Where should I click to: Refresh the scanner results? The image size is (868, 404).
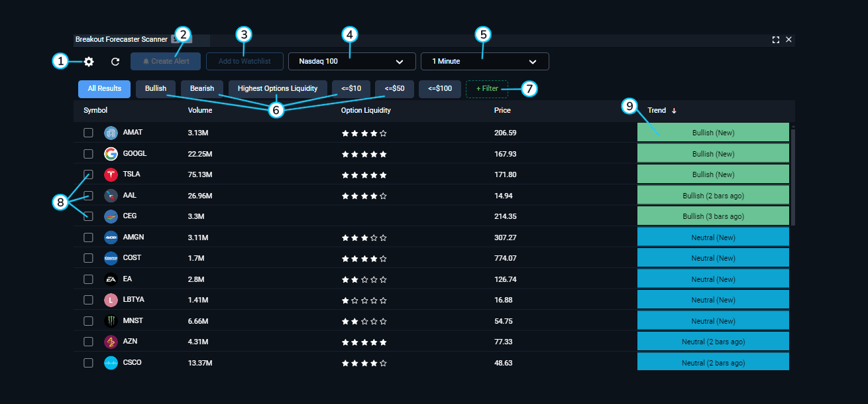click(x=115, y=61)
